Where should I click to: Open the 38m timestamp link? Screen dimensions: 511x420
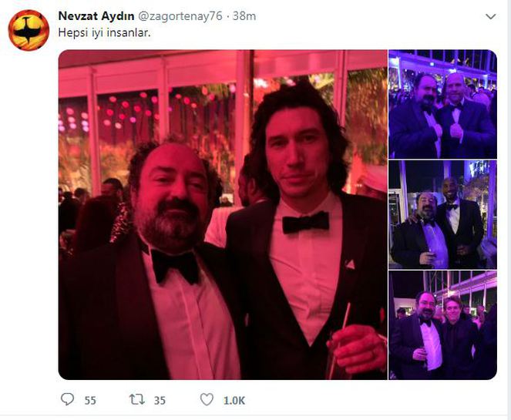click(245, 16)
